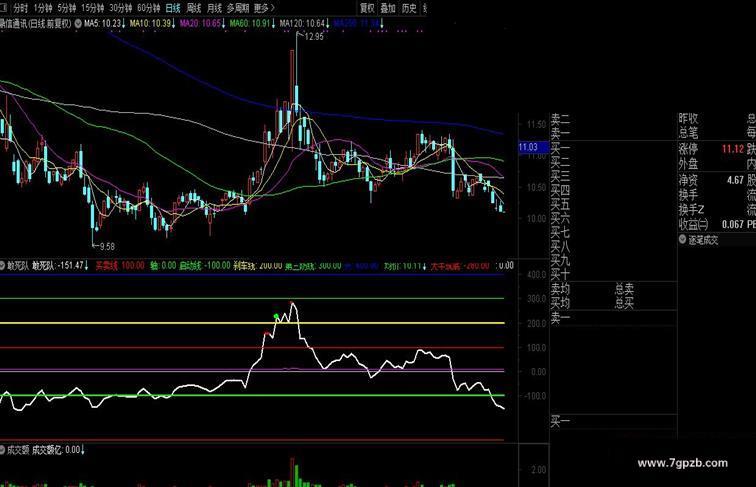Click the 12.95 high price label
Image resolution: width=756 pixels, height=487 pixels.
(314, 37)
